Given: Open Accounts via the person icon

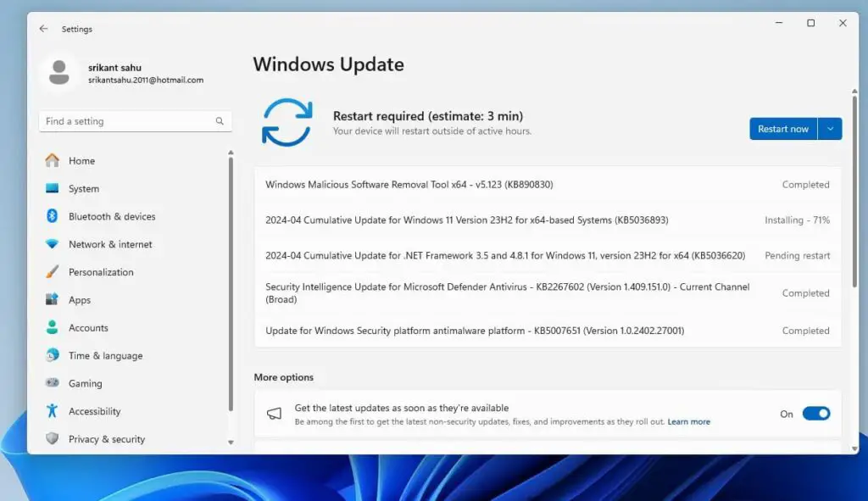Looking at the screenshot, I should pos(53,327).
